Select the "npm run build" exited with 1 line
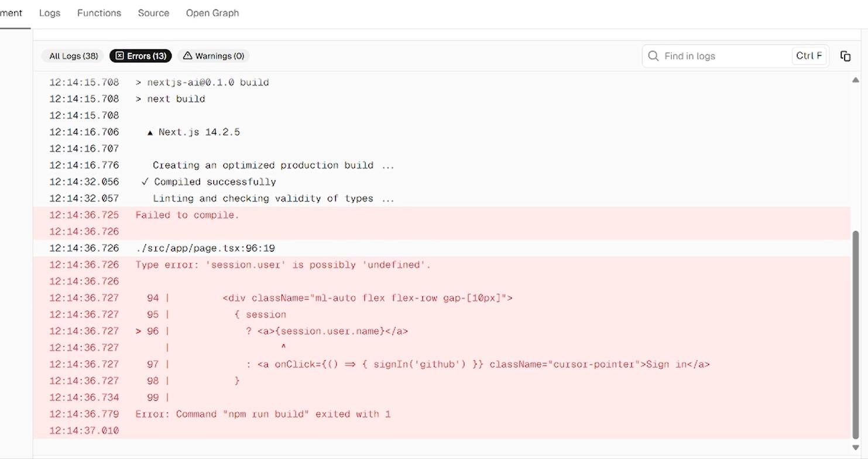This screenshot has height=459, width=868. point(441,414)
